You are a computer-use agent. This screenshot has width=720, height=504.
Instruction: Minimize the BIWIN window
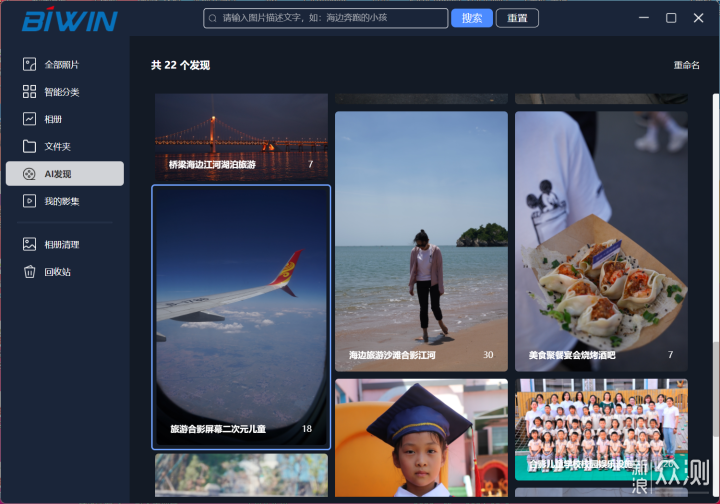pyautogui.click(x=644, y=18)
